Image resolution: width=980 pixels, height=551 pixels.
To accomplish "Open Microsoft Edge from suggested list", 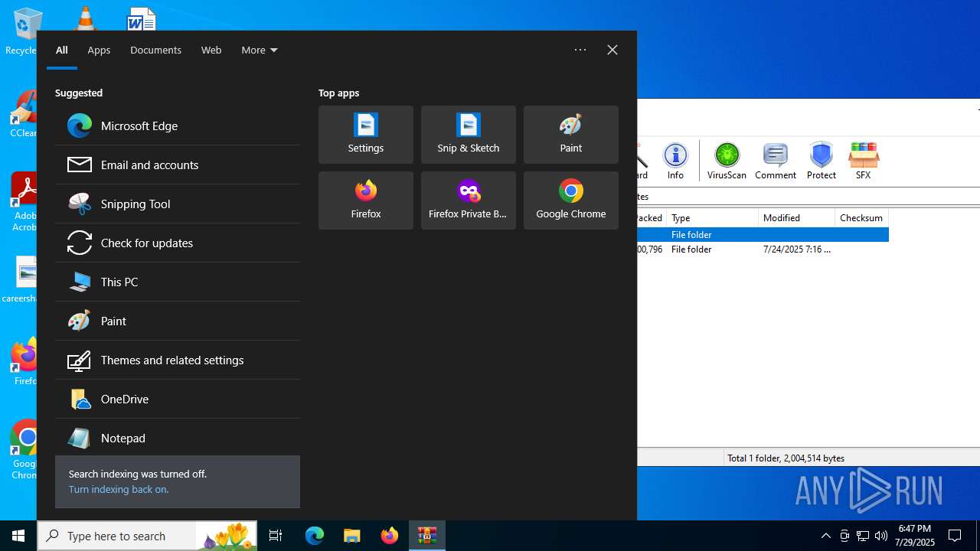I will pyautogui.click(x=177, y=126).
